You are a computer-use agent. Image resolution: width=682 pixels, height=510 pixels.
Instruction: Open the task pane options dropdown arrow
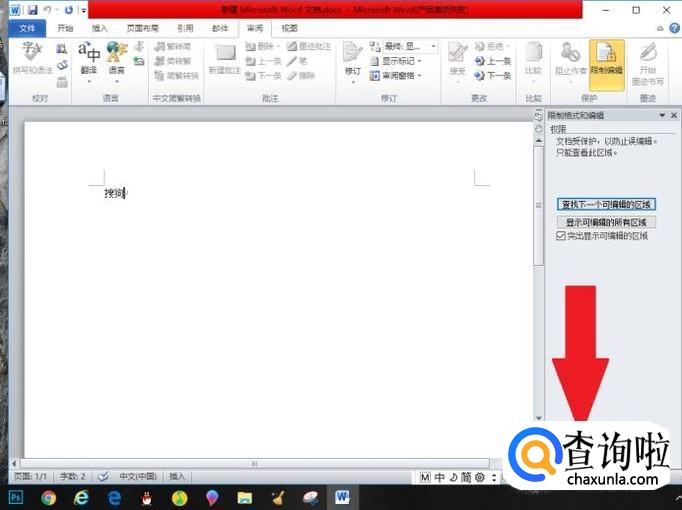tap(662, 115)
